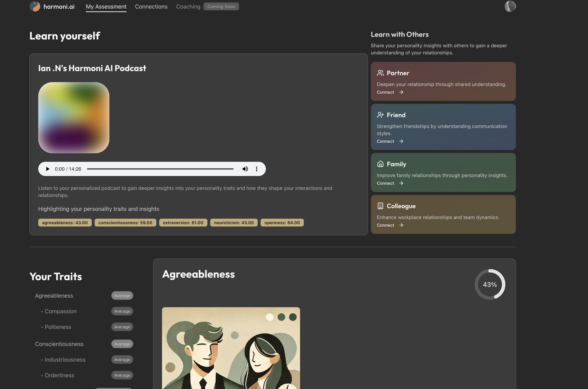Select the Compassion sub-trait

pyautogui.click(x=60, y=311)
